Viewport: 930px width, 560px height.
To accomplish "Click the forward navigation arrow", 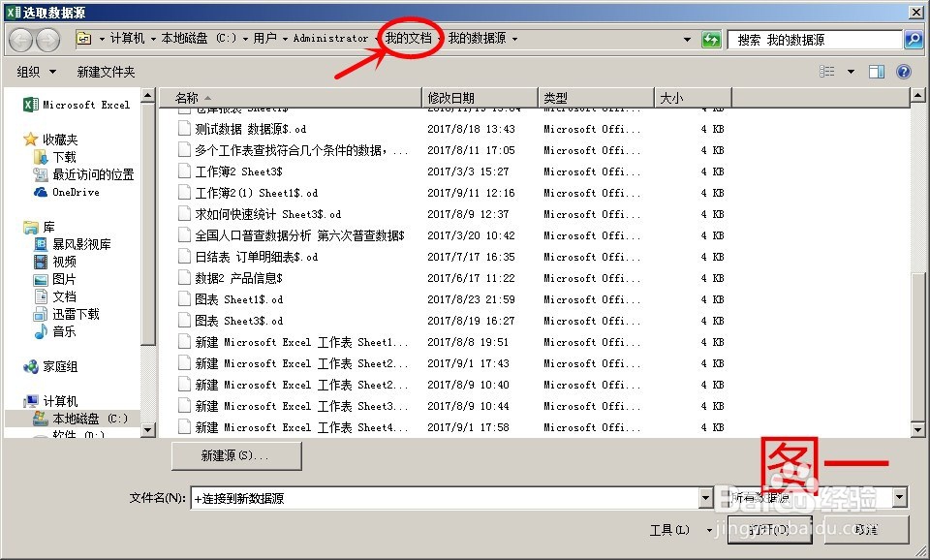I will click(48, 39).
